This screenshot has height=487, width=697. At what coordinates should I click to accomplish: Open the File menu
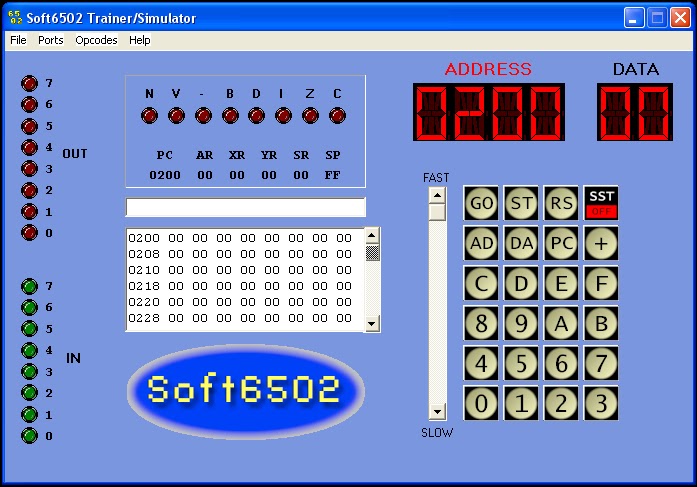pos(18,40)
